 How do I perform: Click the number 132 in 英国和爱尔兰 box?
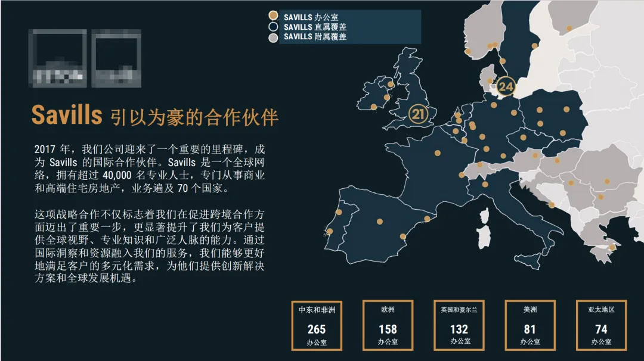coord(459,329)
